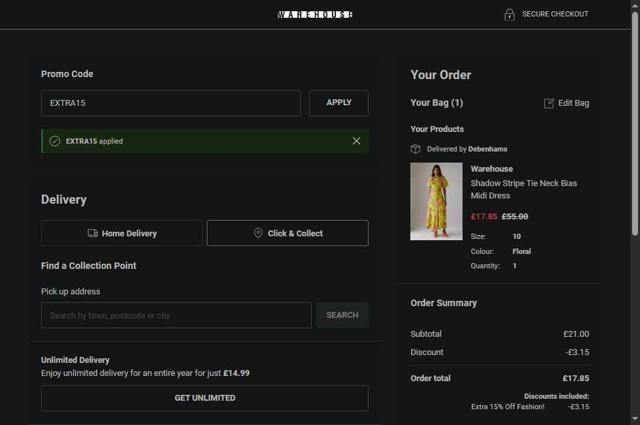Screen dimensions: 640x425
Task: Click the SEARCH collection point button
Action: tap(342, 315)
